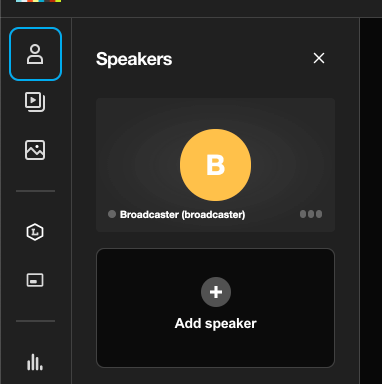
Task: Open Broadcaster's three-dot options menu
Action: pyautogui.click(x=311, y=214)
